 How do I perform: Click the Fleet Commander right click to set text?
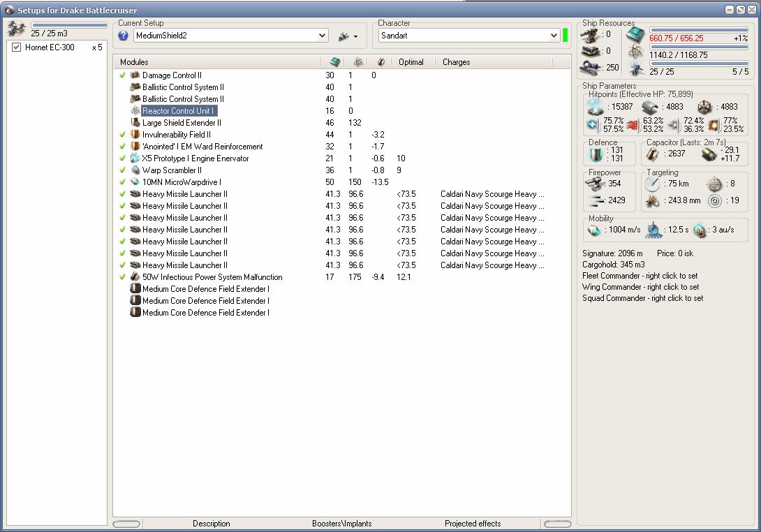640,276
